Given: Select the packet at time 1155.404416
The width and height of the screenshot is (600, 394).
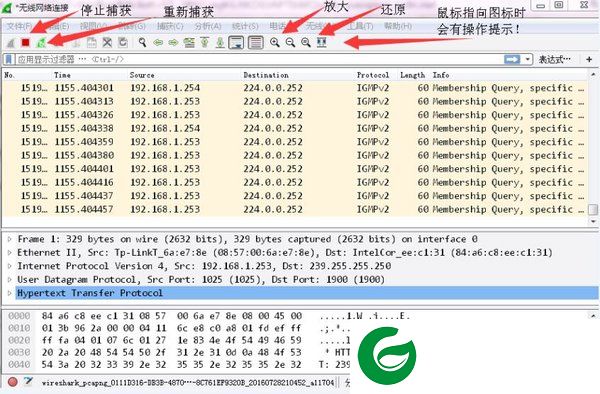Looking at the screenshot, I should 295,182.
